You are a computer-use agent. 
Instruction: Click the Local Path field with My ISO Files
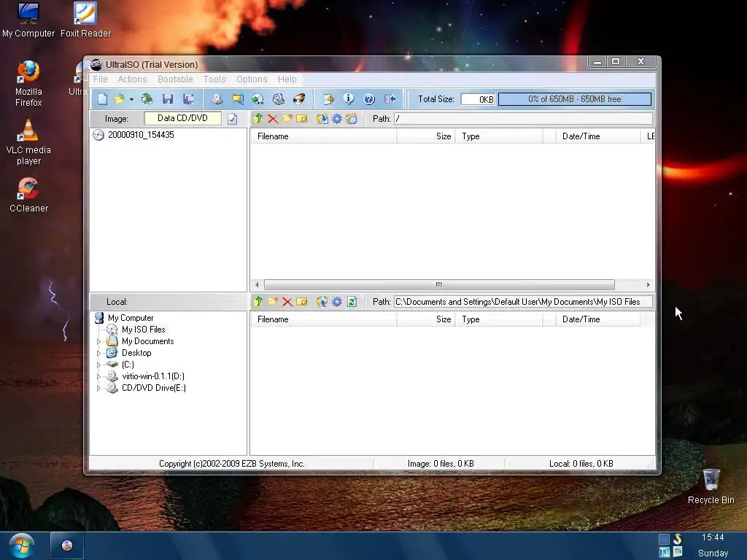point(523,301)
